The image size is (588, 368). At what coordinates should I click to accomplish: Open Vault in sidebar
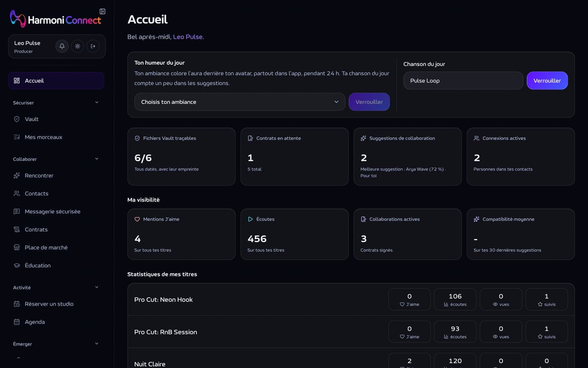(x=56, y=119)
